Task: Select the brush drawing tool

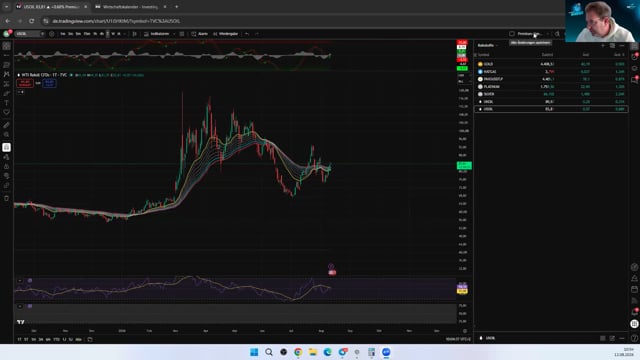Action: click(7, 93)
